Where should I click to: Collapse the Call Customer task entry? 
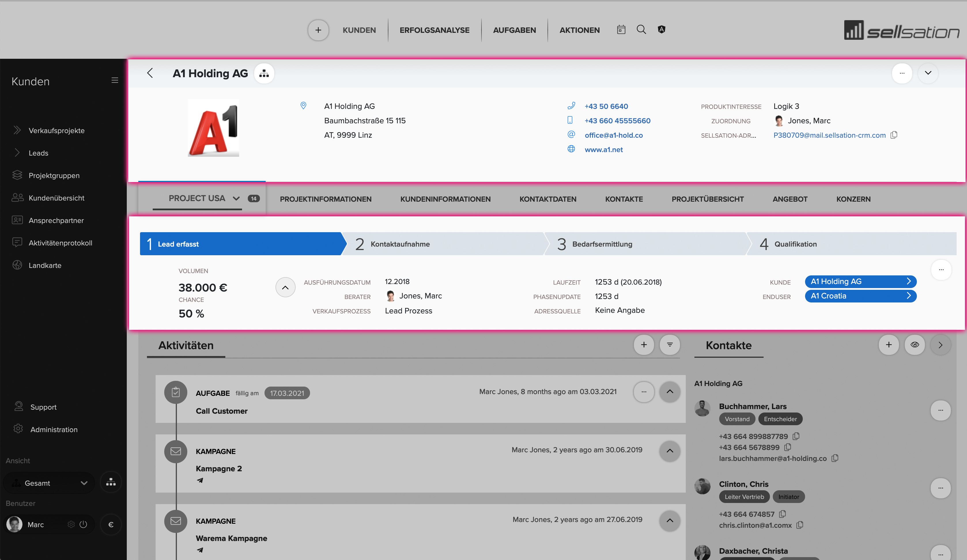point(670,391)
